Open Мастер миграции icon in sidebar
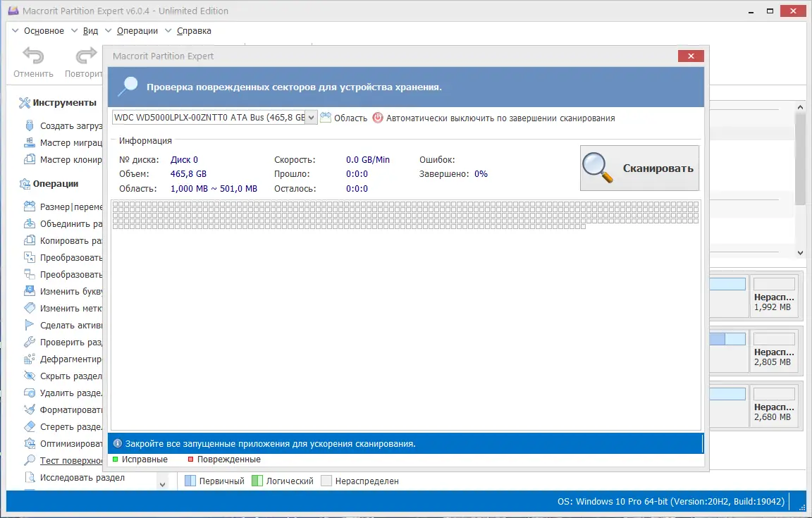This screenshot has width=812, height=518. coord(30,142)
